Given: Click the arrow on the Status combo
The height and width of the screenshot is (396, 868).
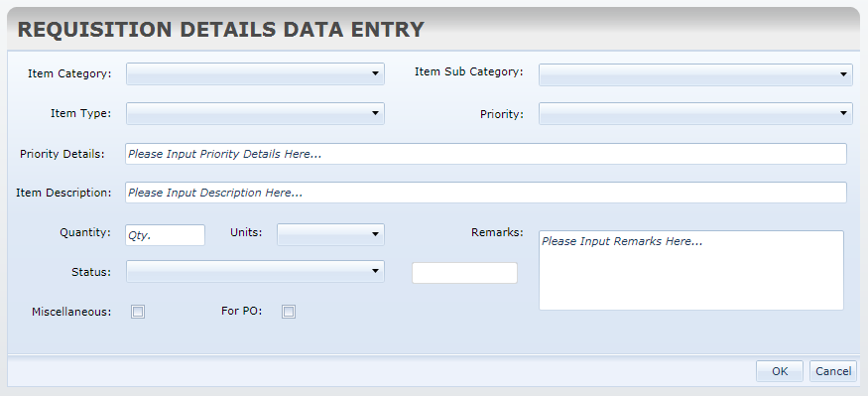Looking at the screenshot, I should click(x=375, y=271).
